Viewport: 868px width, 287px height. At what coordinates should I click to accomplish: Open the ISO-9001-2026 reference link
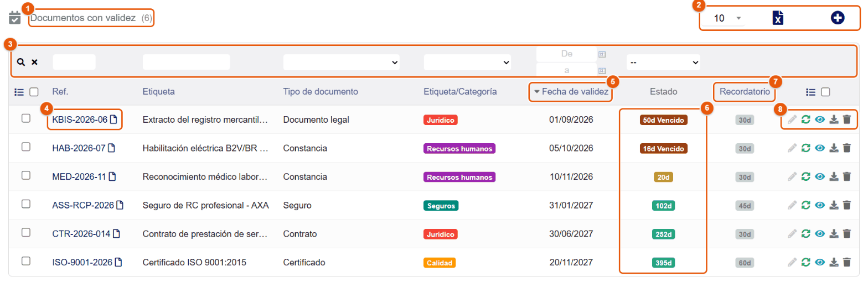(x=82, y=262)
